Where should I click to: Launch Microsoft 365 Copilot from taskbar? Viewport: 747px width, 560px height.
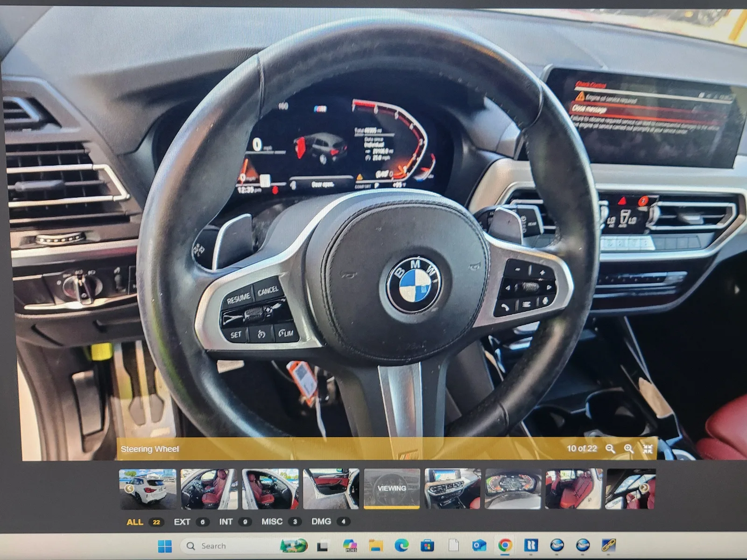350,546
